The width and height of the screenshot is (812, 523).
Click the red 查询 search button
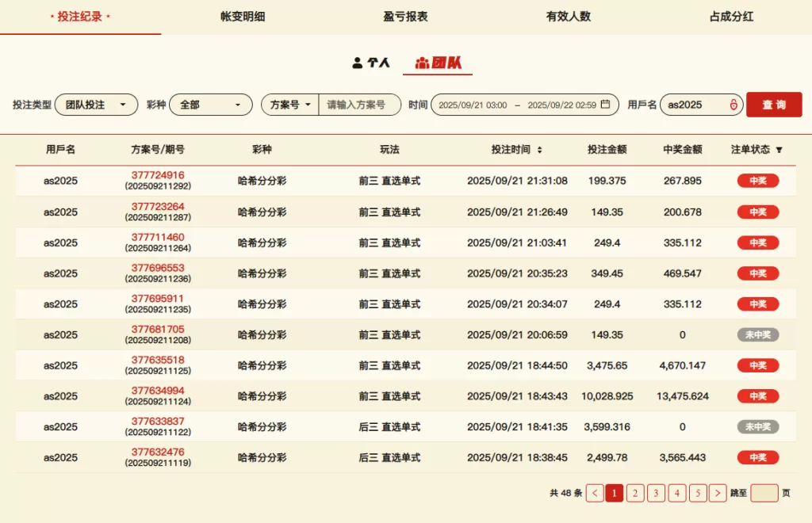point(774,105)
